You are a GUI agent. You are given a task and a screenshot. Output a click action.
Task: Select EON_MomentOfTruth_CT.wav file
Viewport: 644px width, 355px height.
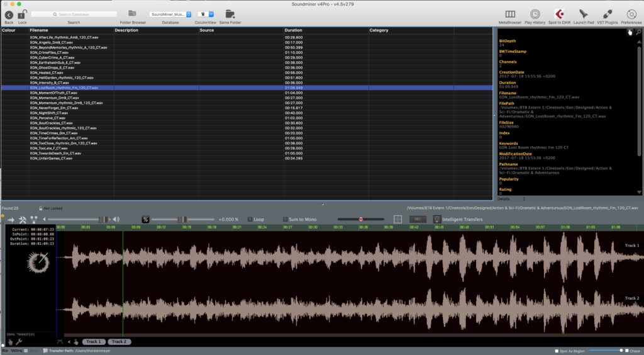click(x=53, y=93)
